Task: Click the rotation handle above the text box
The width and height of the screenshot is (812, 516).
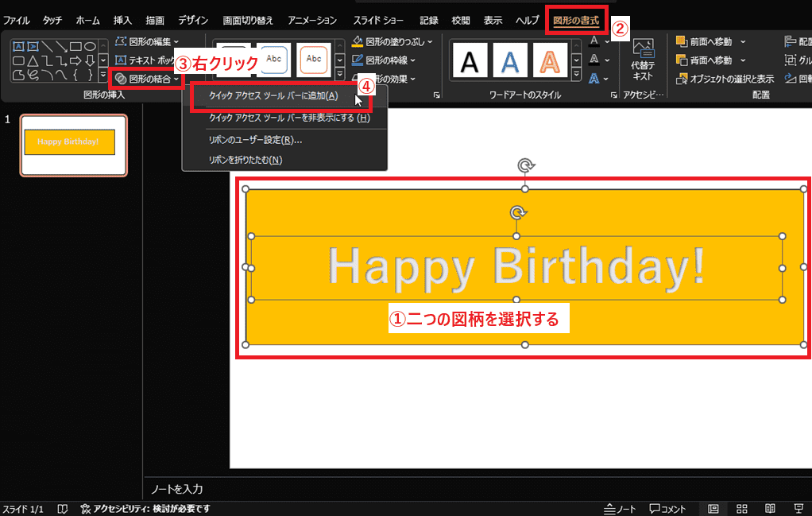Action: (x=517, y=213)
